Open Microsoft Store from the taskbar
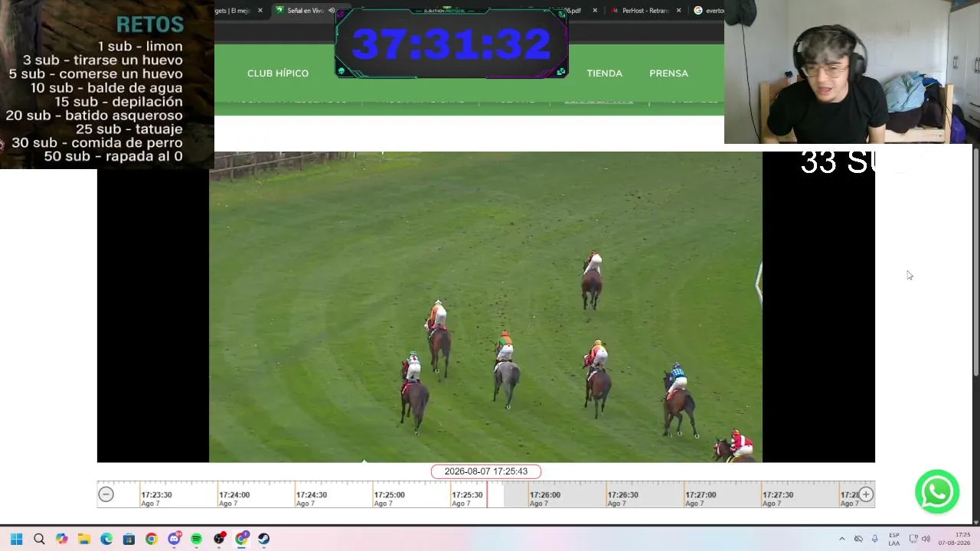 [129, 539]
